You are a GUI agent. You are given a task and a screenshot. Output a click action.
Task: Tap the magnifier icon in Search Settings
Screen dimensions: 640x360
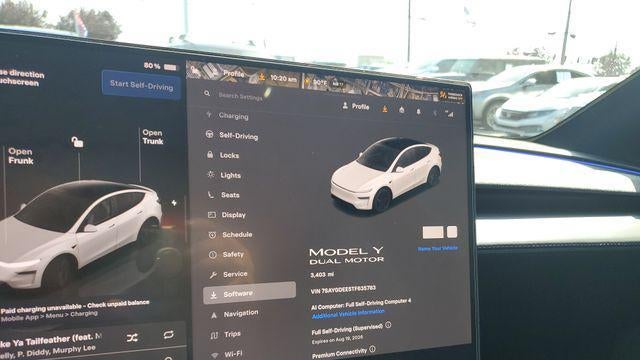207,93
